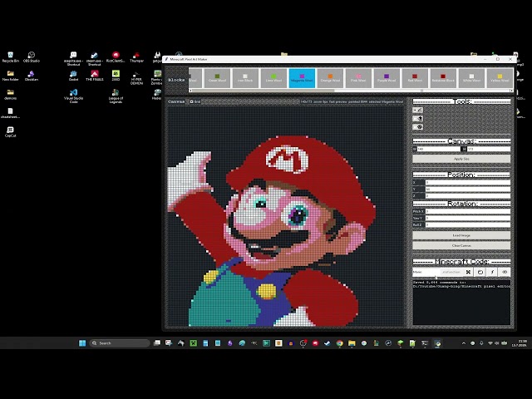532x399 pixels.
Task: Open THE FINALS desktop shortcut
Action: [94, 76]
